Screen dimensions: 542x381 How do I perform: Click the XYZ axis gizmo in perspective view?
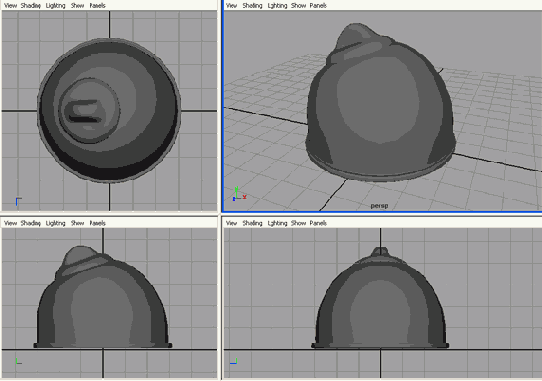[x=239, y=195]
